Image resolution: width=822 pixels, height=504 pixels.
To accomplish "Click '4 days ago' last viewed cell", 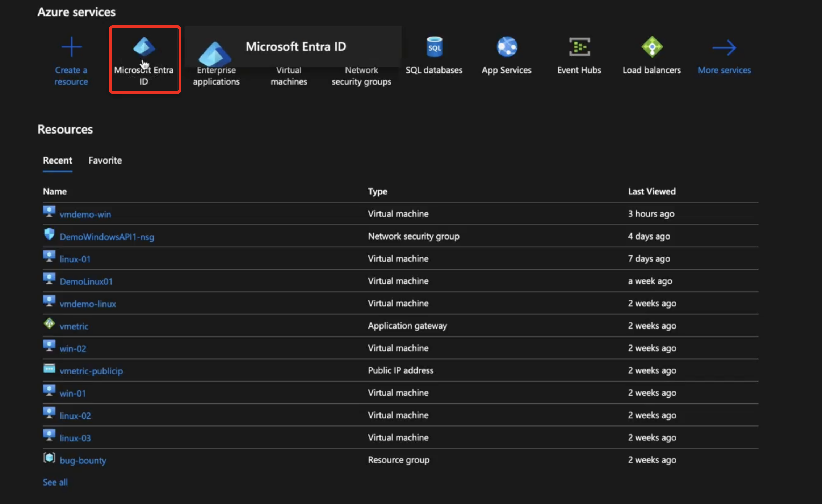I will (649, 236).
